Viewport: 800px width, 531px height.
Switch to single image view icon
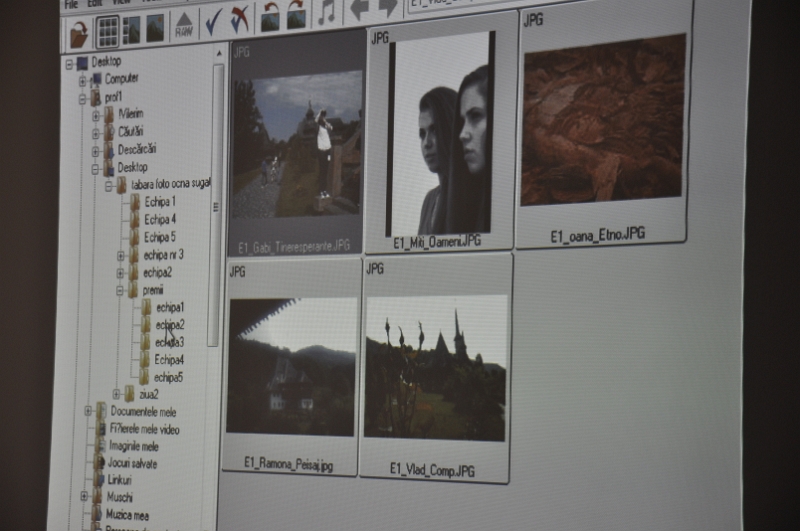click(x=155, y=28)
